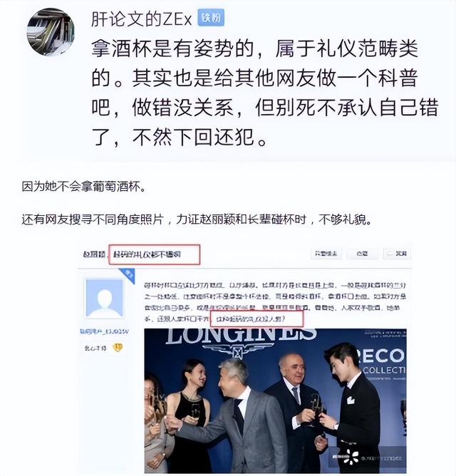This screenshot has height=476, width=456.
Task: Select the comment text about 拿酒杯是有姿势的
Action: coord(265,93)
